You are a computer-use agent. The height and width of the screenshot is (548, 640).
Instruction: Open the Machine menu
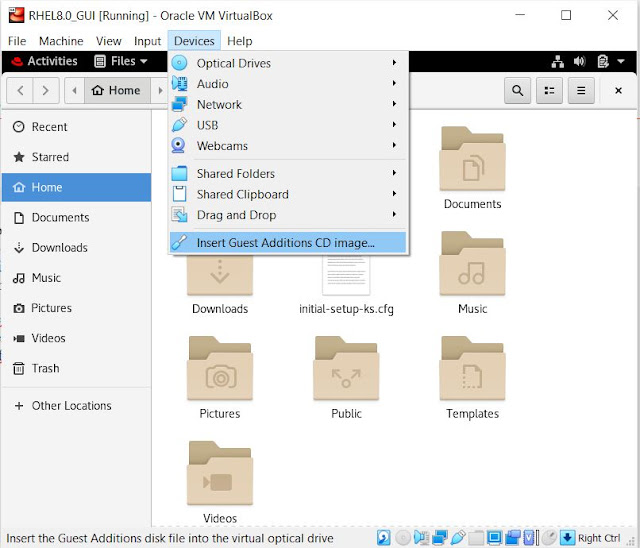pyautogui.click(x=61, y=41)
